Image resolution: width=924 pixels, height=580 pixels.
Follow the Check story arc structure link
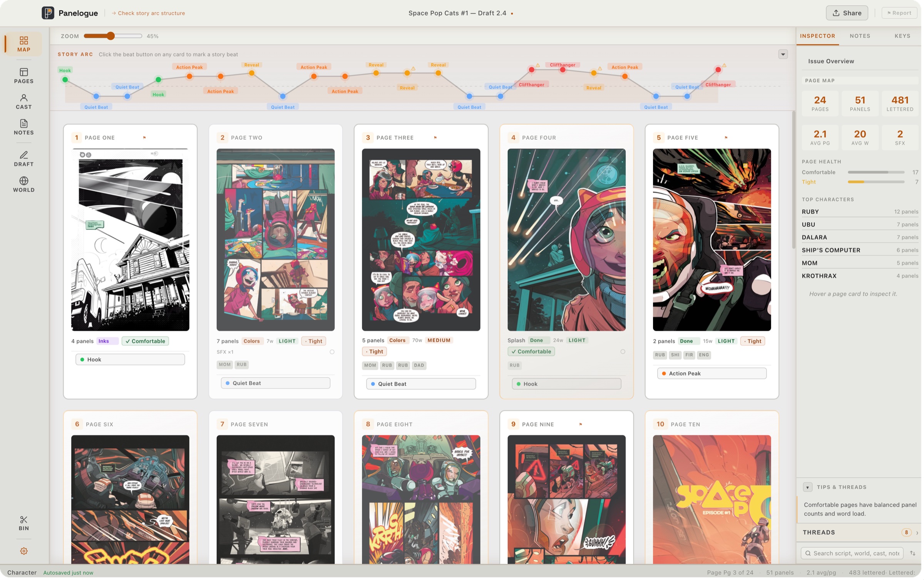point(149,13)
